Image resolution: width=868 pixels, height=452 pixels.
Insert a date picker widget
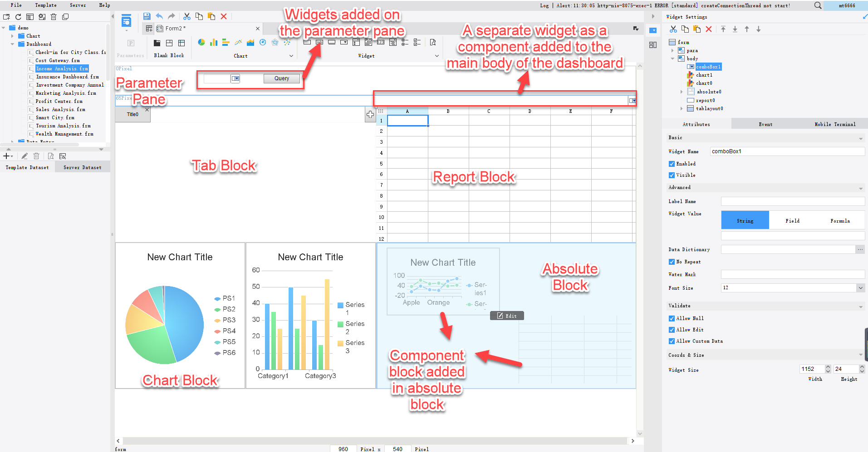point(368,42)
